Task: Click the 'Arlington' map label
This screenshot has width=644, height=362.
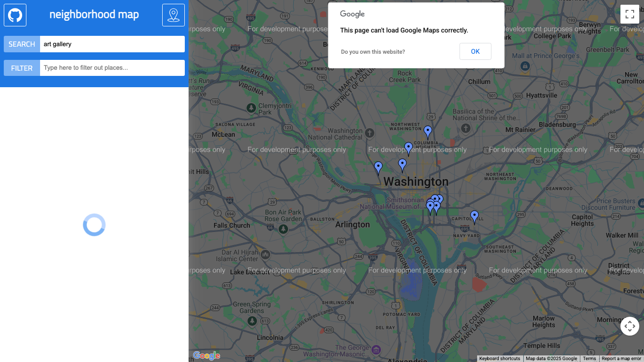Action: click(353, 224)
